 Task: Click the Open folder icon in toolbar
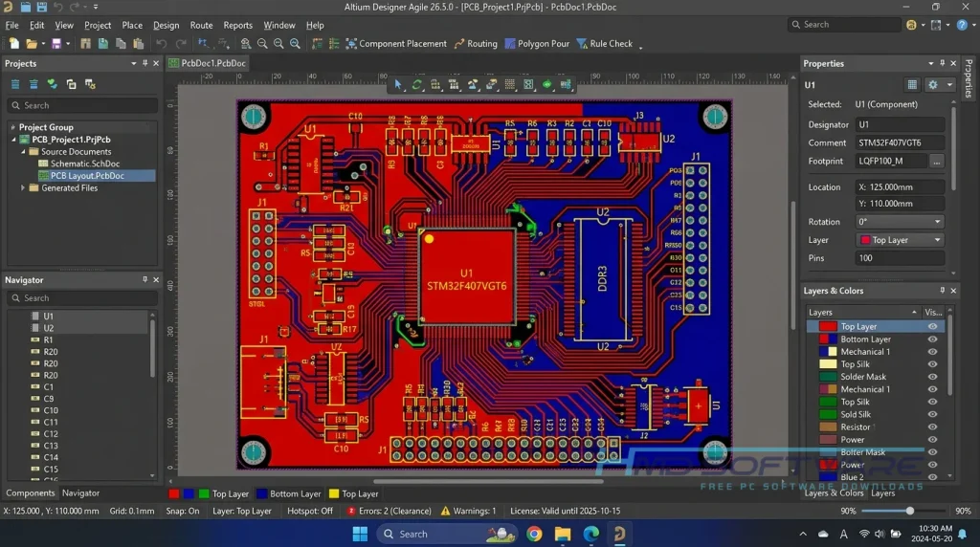(31, 44)
